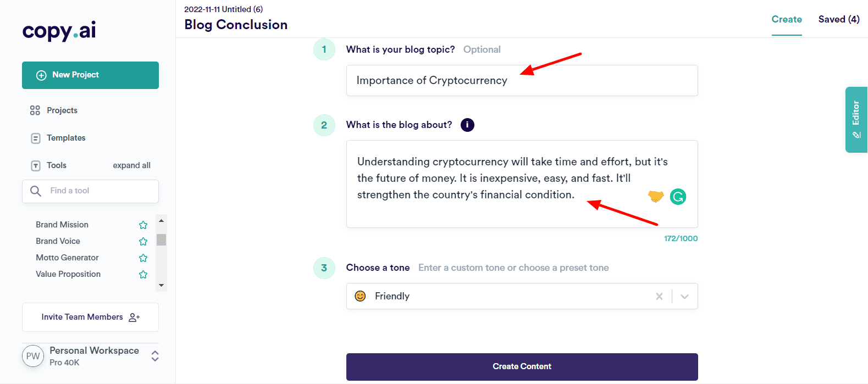Click the handshake emoji icon in text area
This screenshot has width=868, height=384.
(x=656, y=196)
